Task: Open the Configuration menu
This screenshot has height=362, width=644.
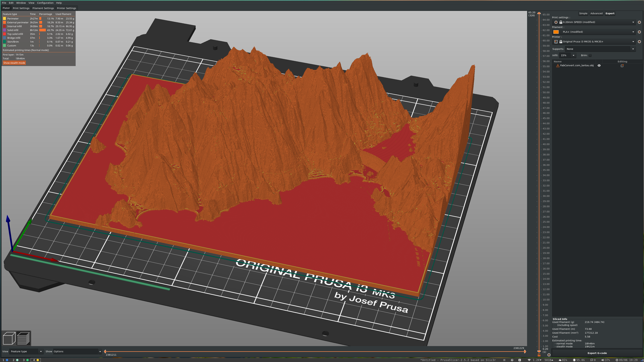Action: (45, 3)
